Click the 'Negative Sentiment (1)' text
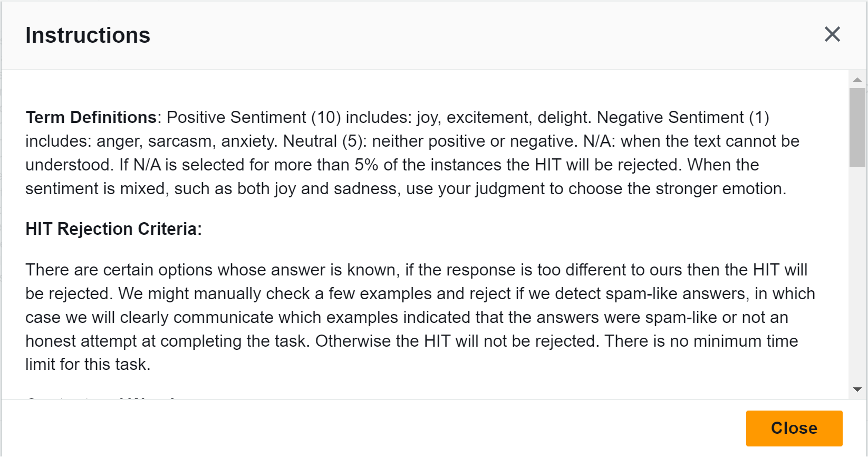This screenshot has width=868, height=457. click(683, 117)
